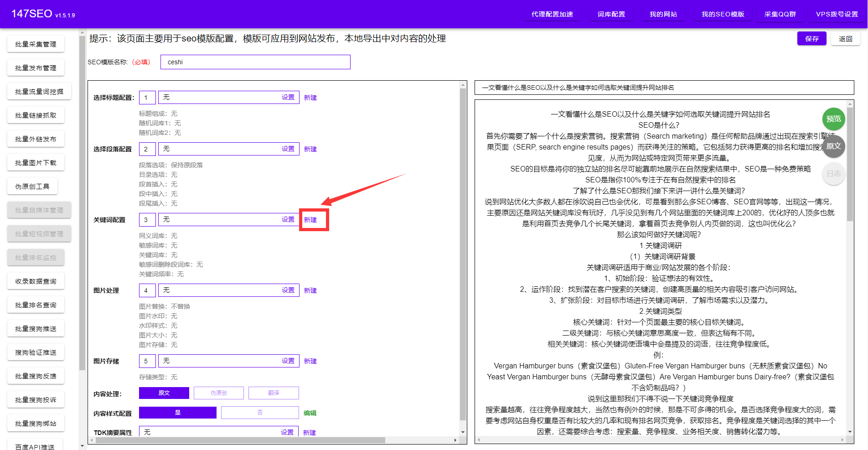The image size is (868, 450).
Task: Choose 是 for 内容样式配置
Action: (178, 413)
